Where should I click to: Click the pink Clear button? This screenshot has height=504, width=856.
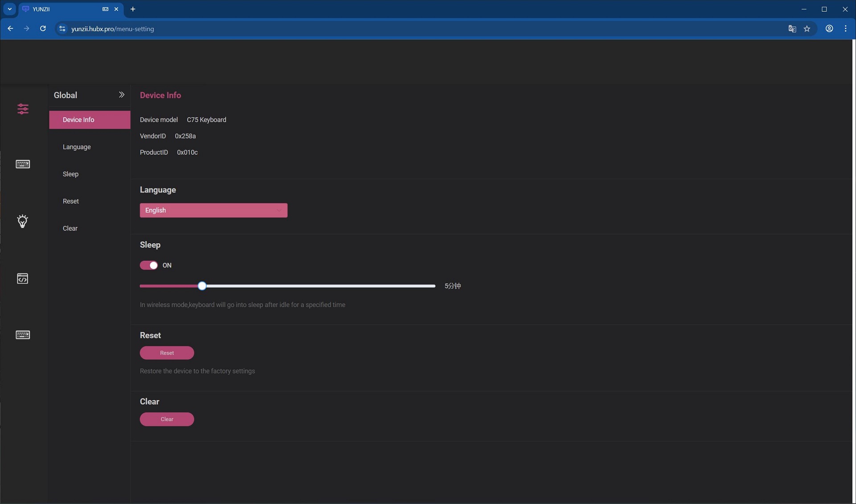167,419
